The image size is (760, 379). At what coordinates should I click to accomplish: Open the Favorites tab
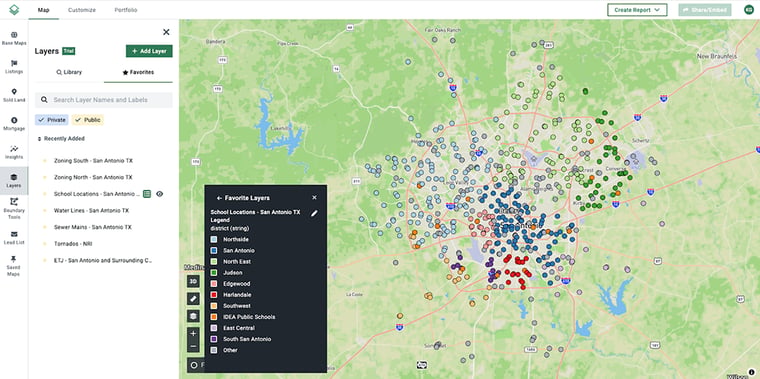[138, 72]
